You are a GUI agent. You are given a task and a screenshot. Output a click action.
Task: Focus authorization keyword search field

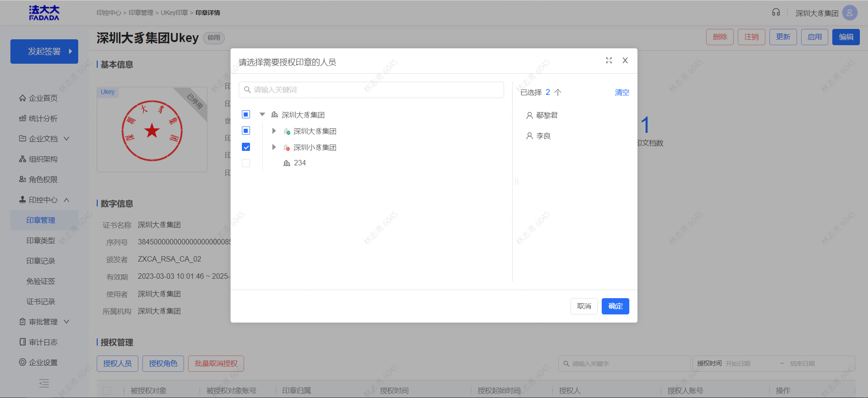coord(624,363)
